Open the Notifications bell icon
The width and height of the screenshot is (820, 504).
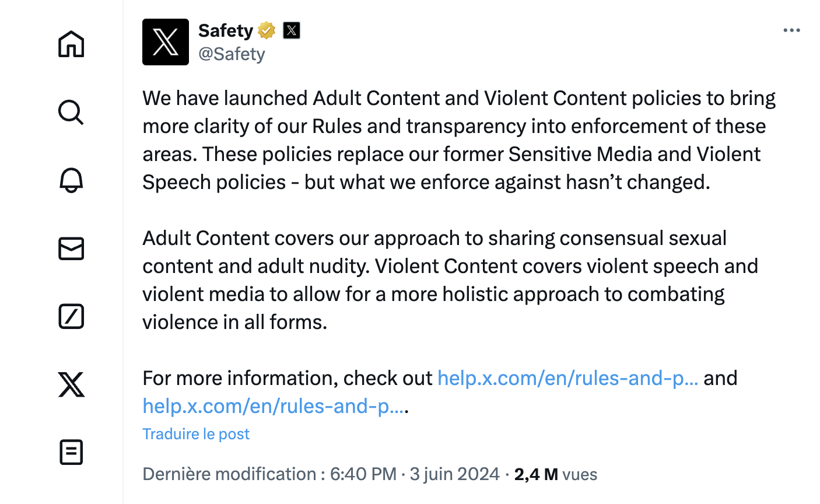[71, 180]
